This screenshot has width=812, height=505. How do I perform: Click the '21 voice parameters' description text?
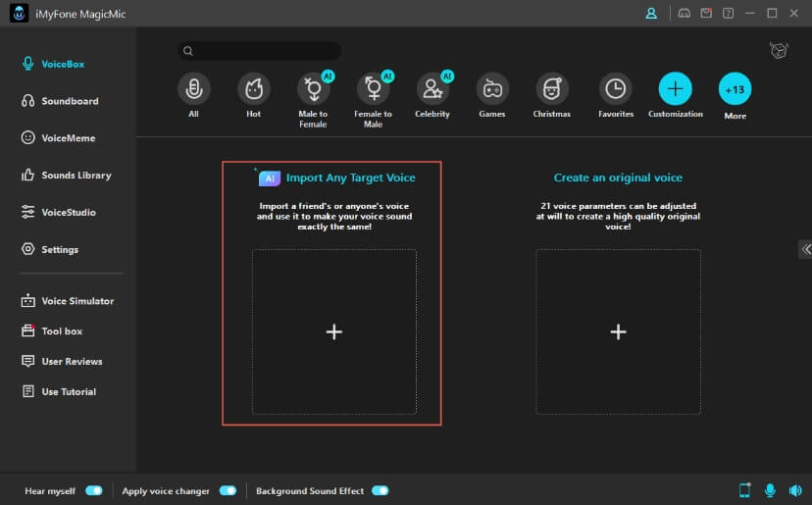(618, 217)
